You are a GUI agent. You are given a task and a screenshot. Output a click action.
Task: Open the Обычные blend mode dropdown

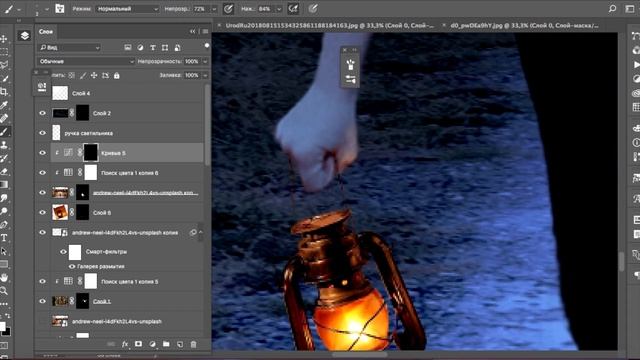tap(86, 62)
